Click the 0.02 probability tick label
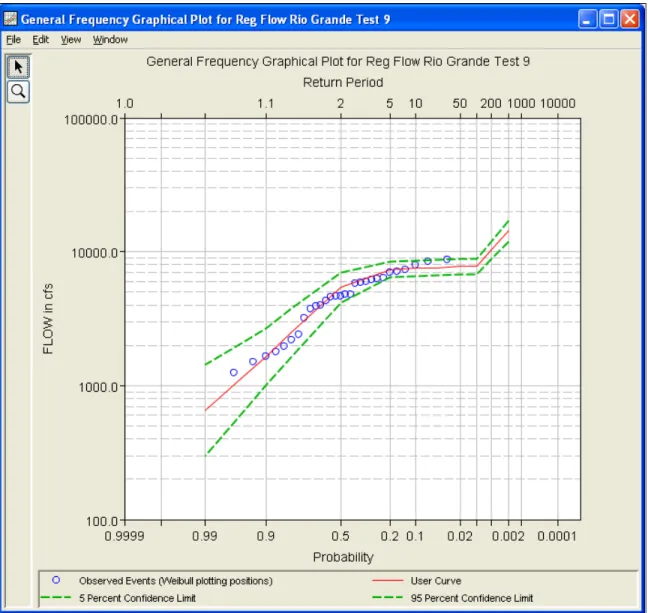Viewport: 648px width, 613px height. tap(460, 536)
